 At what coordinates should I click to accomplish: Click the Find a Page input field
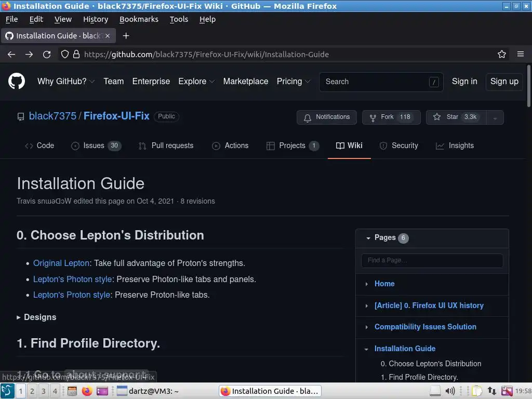coord(432,261)
